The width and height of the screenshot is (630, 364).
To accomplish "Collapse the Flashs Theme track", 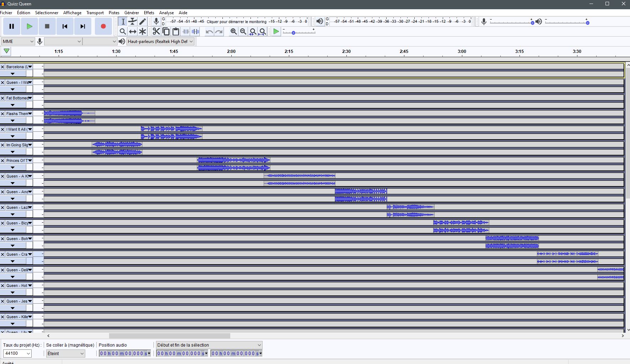I will (13, 121).
